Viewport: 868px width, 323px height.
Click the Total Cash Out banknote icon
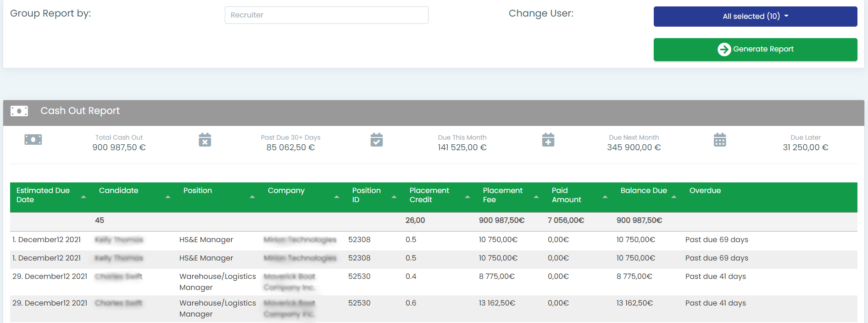pyautogui.click(x=33, y=140)
